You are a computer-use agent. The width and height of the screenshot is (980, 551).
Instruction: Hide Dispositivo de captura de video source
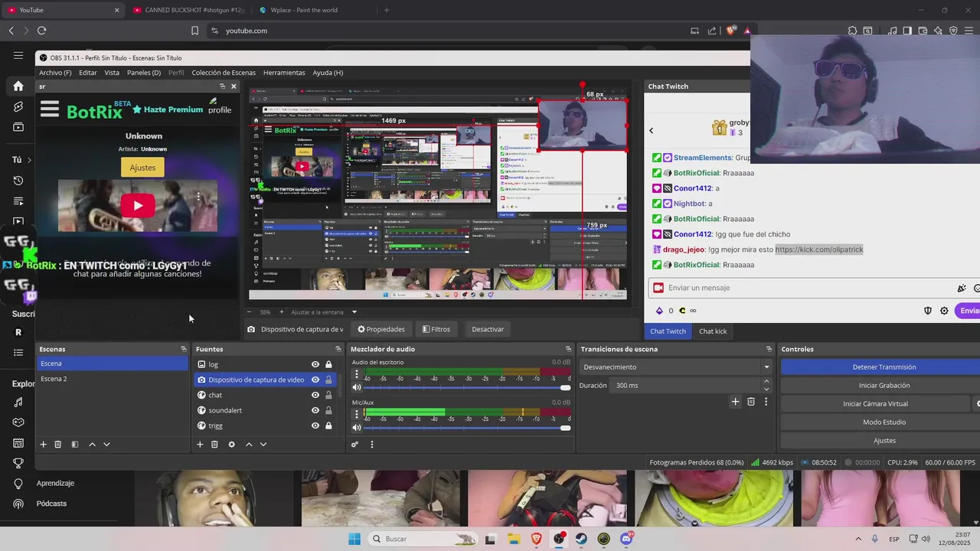pos(315,380)
